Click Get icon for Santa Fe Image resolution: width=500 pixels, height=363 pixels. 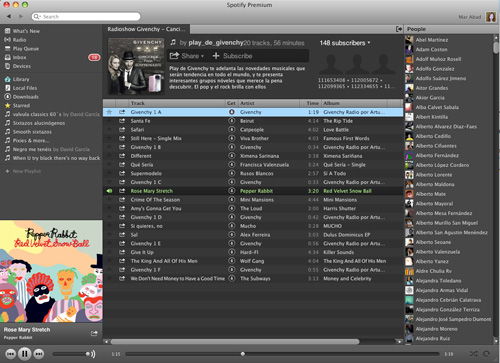232,121
